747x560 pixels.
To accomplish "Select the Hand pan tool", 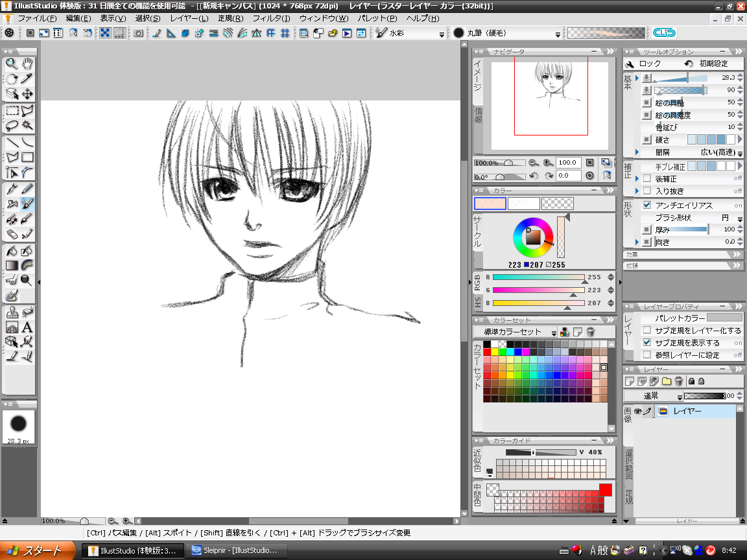I will point(27,64).
